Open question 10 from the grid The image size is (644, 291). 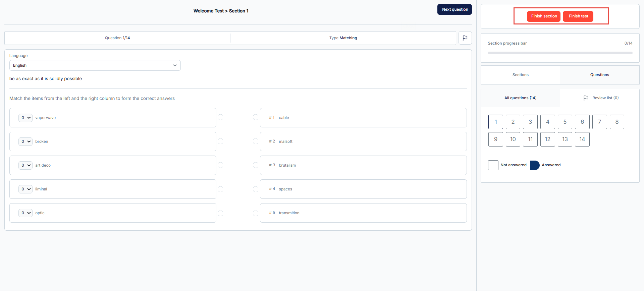coord(513,139)
